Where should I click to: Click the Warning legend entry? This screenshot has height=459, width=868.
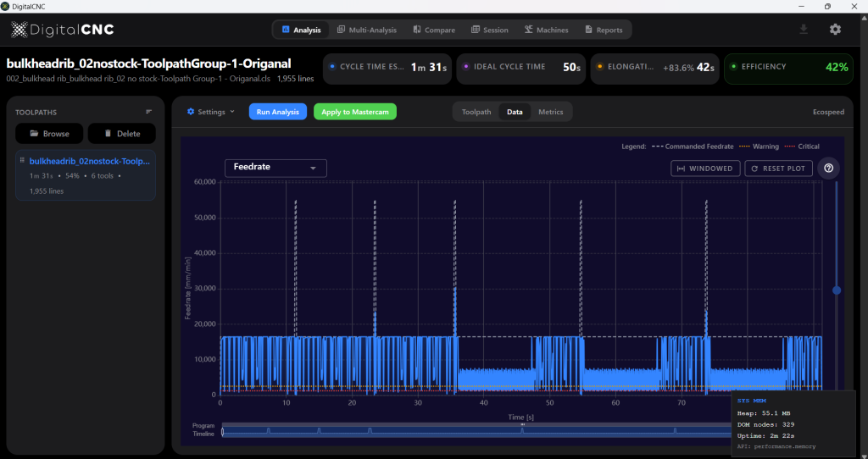[759, 147]
